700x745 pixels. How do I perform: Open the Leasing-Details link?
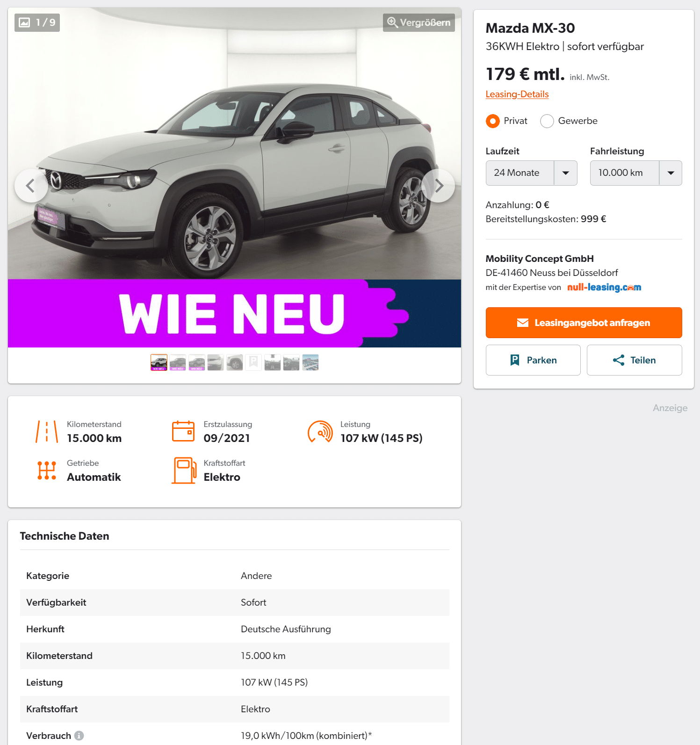point(517,94)
